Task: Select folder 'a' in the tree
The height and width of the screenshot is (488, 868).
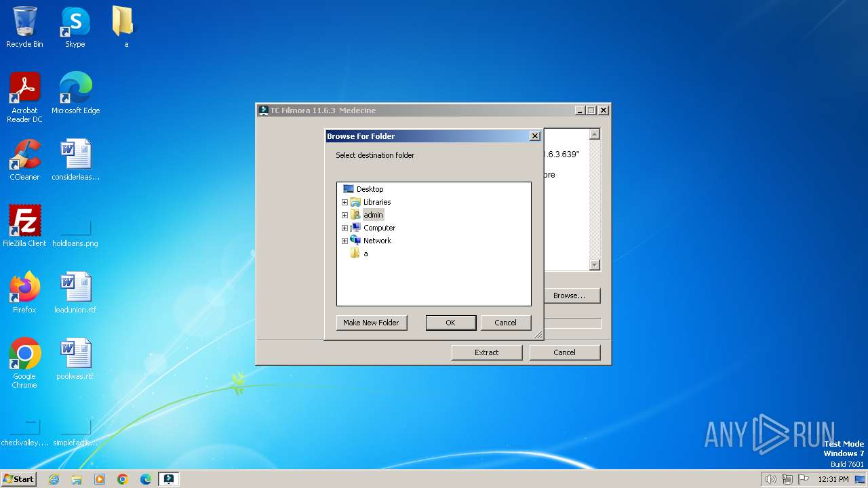Action: pos(366,253)
